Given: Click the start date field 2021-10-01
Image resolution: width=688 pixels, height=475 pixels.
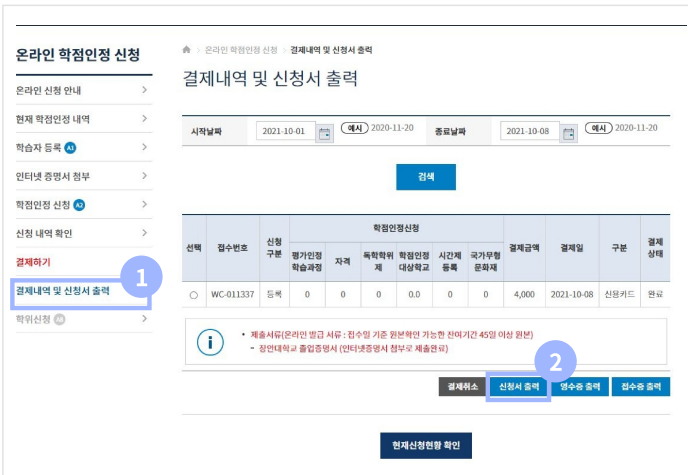Looking at the screenshot, I should pos(286,131).
